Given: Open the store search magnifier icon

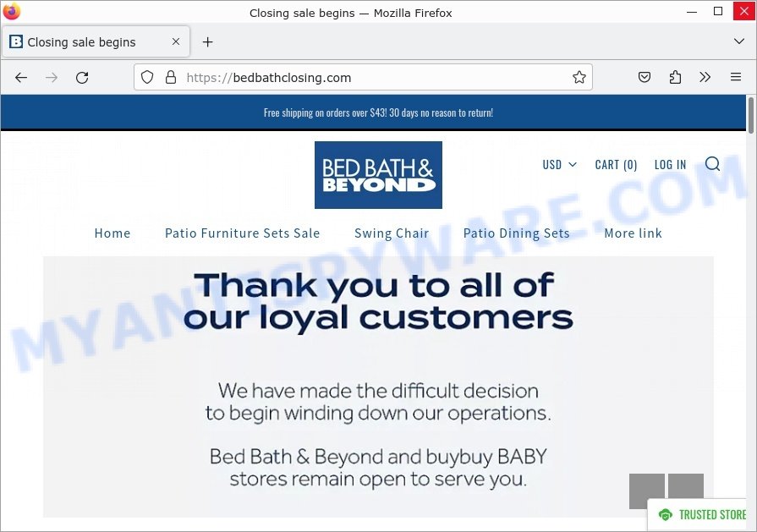Looking at the screenshot, I should click(712, 164).
